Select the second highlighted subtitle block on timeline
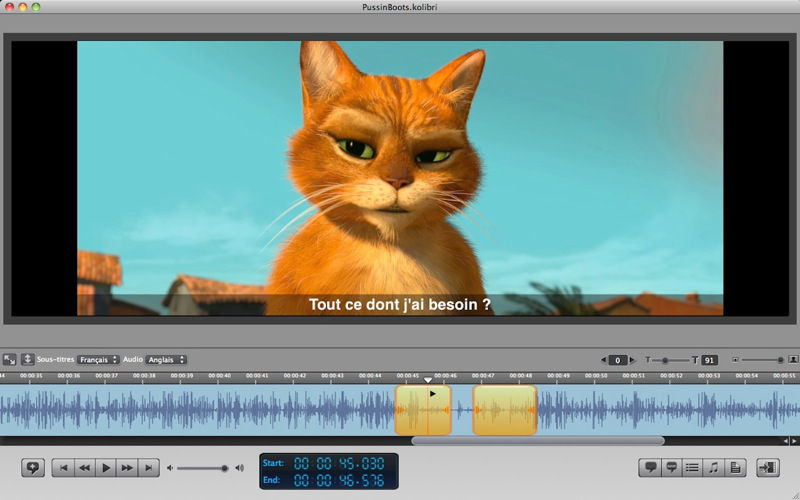 pos(504,410)
